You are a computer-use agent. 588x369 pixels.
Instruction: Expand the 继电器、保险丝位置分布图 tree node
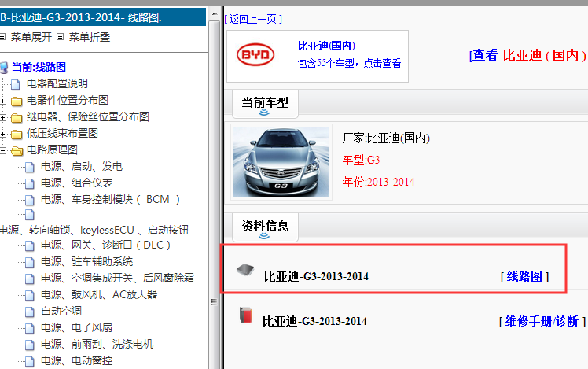(2, 117)
